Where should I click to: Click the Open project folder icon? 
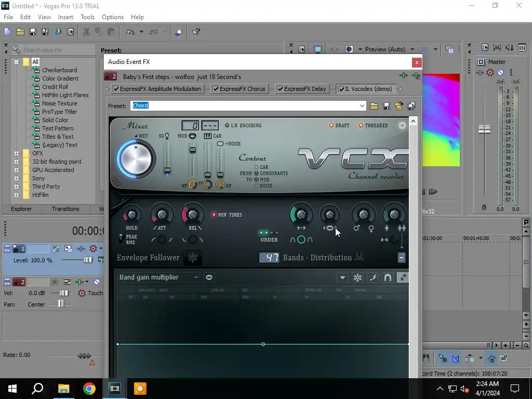pyautogui.click(x=20, y=32)
